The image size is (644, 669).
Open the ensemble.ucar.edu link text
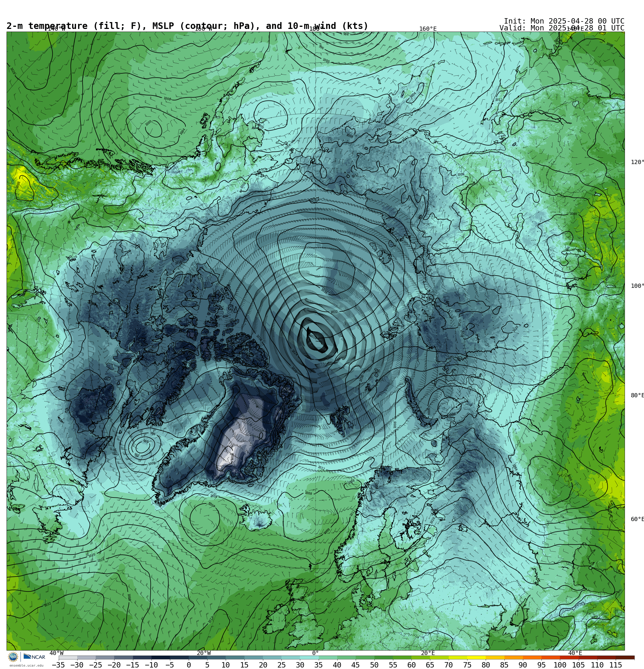click(26, 666)
